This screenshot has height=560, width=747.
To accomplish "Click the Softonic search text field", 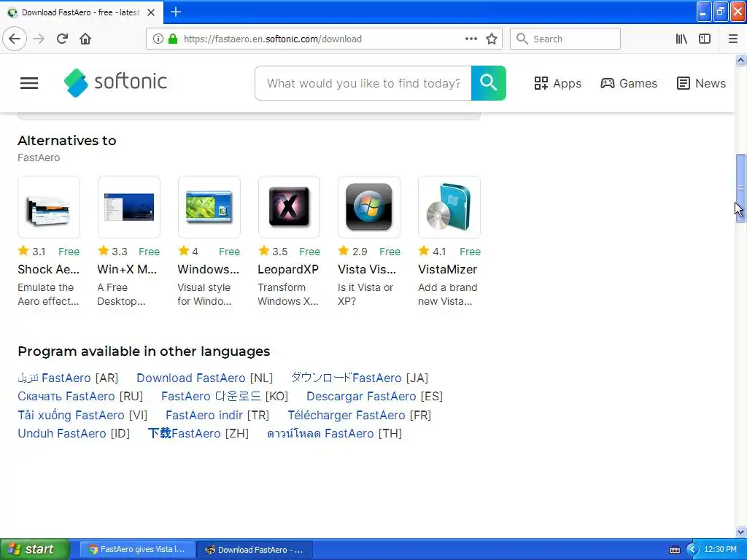I will pos(363,83).
